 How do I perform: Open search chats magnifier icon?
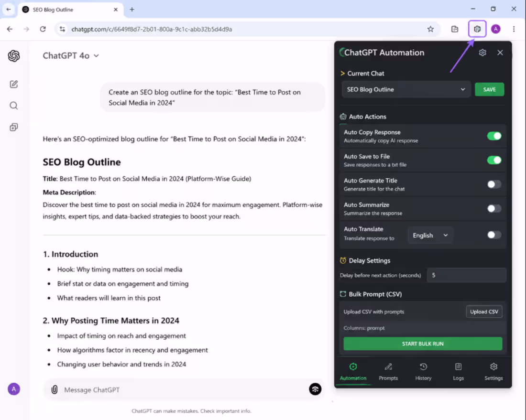pyautogui.click(x=14, y=106)
